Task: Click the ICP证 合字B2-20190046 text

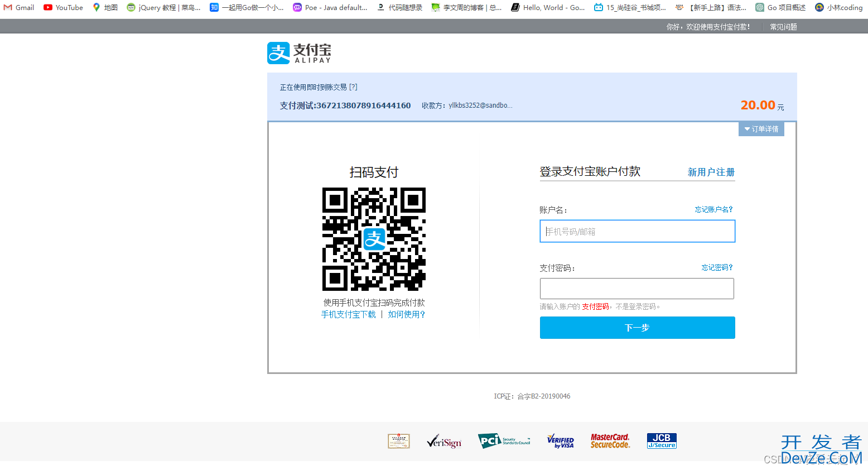Action: (x=532, y=396)
